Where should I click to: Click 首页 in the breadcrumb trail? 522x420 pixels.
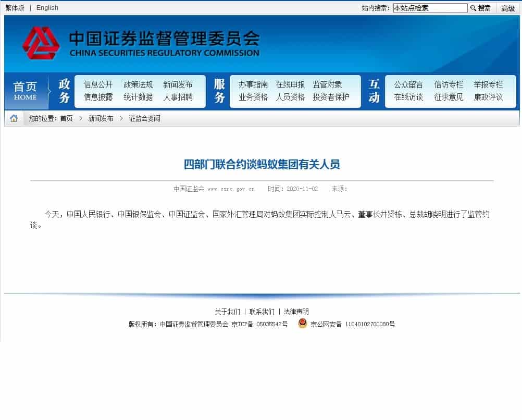tap(66, 119)
